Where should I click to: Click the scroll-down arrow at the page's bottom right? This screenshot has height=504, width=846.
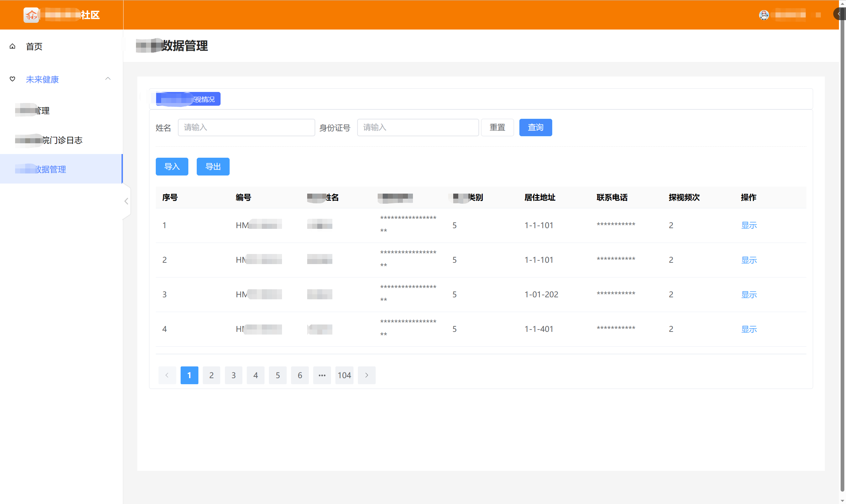point(843,501)
